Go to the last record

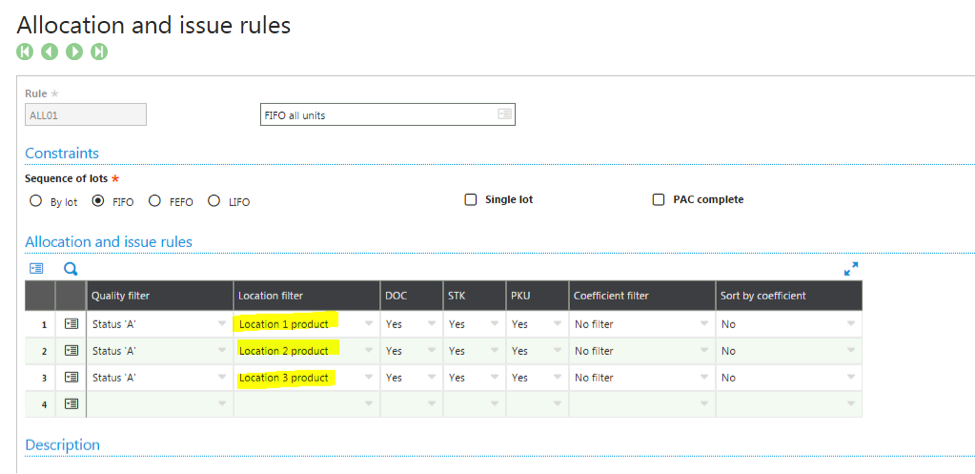[99, 52]
